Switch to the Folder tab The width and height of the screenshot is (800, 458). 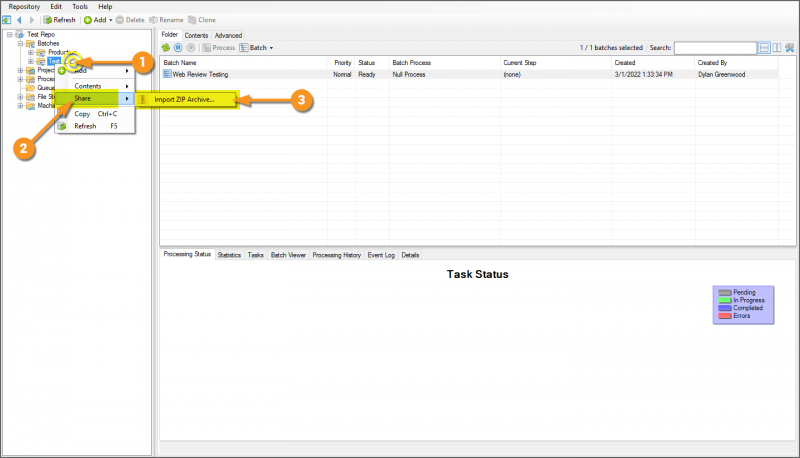[169, 35]
